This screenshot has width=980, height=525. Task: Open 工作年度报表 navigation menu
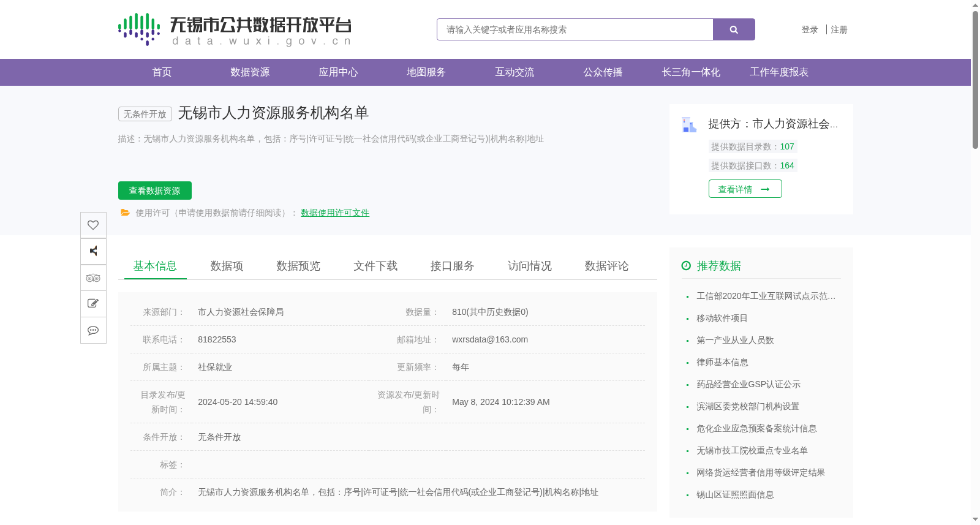(779, 72)
